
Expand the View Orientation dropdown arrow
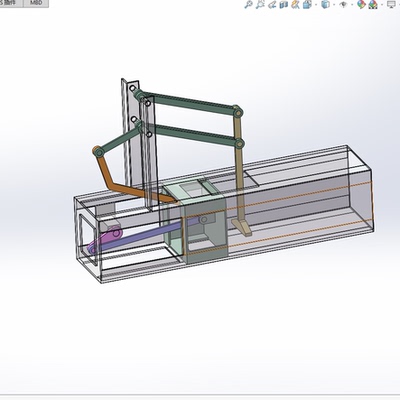[x=316, y=5]
